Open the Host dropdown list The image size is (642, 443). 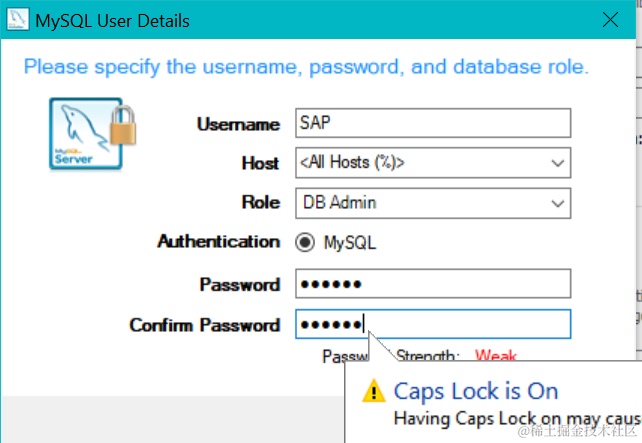[557, 163]
